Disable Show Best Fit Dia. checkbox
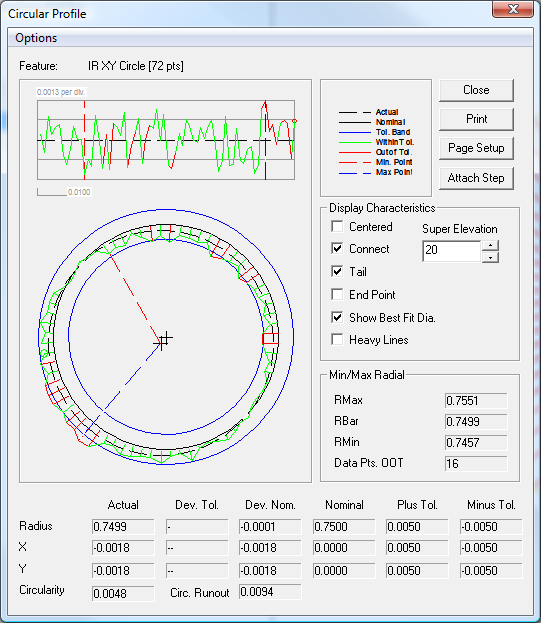Screen dimensions: 541x623 337,317
